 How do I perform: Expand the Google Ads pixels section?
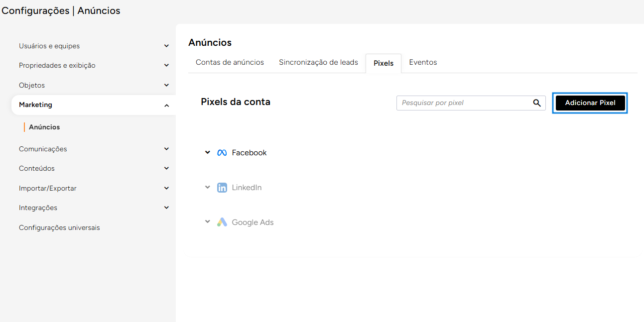[208, 222]
